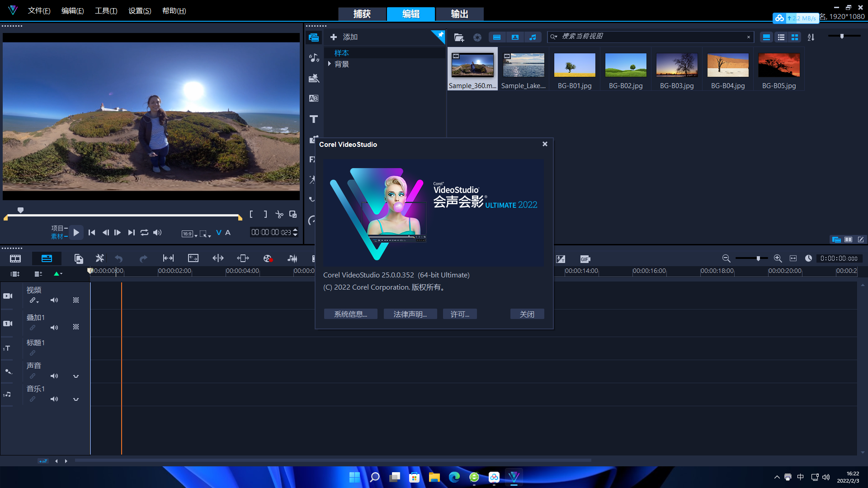Click the Import media files folder icon
The image size is (868, 488).
pyautogui.click(x=459, y=38)
